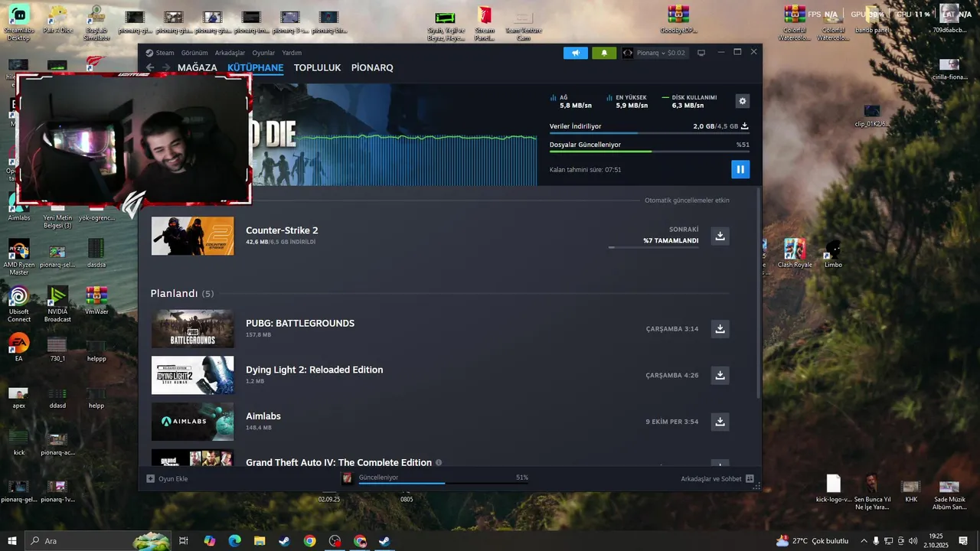Click Ubisoft Connect desktop icon
980x551 pixels.
(x=18, y=304)
